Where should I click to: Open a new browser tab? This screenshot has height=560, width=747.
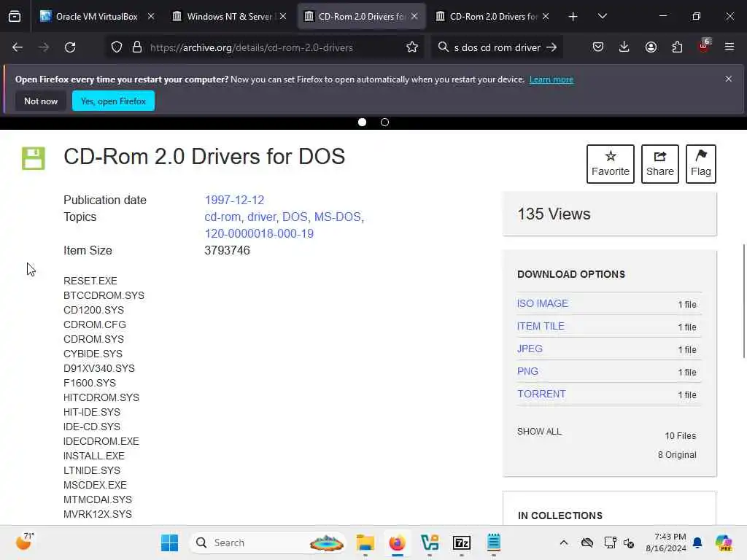(573, 17)
